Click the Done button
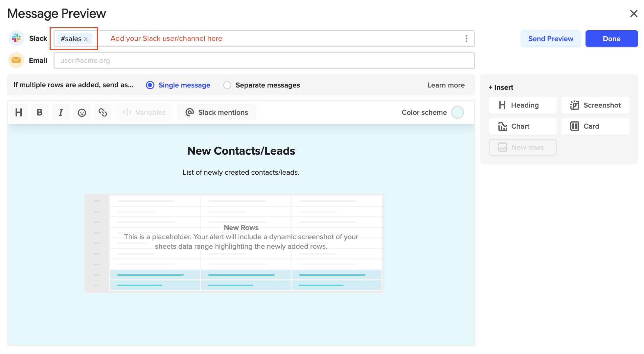The height and width of the screenshot is (354, 644). click(x=611, y=39)
